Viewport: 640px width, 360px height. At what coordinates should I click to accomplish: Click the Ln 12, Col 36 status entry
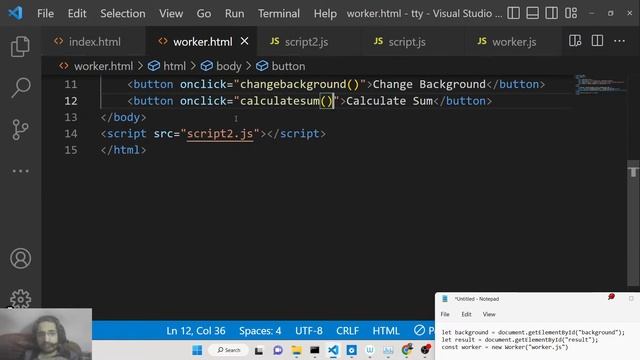coord(196,331)
